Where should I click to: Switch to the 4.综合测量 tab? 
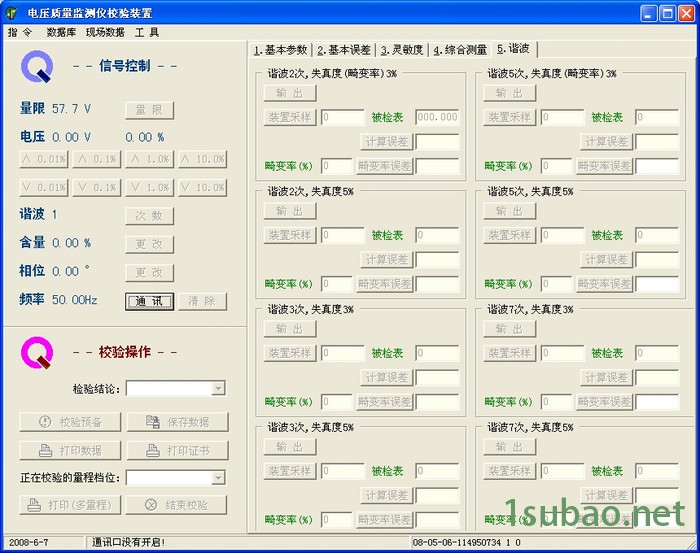(x=459, y=49)
